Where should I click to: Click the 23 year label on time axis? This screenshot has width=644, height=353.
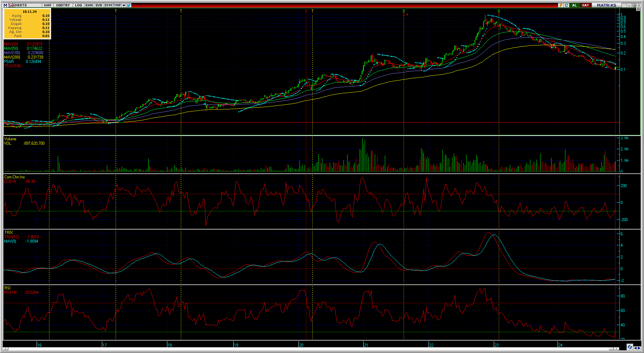click(x=496, y=345)
